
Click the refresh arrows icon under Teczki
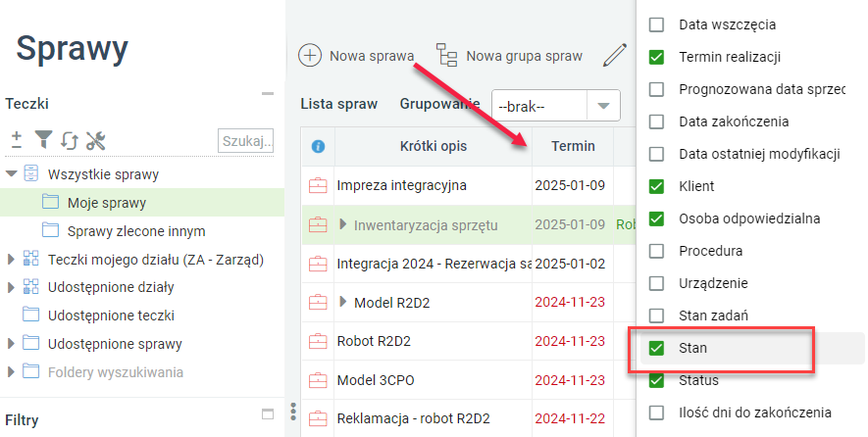click(x=70, y=140)
